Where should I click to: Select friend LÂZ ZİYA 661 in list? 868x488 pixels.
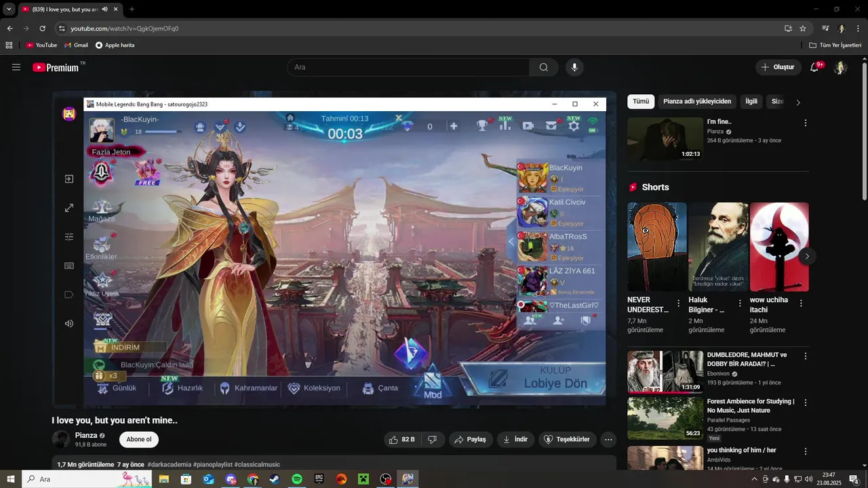[x=559, y=281]
